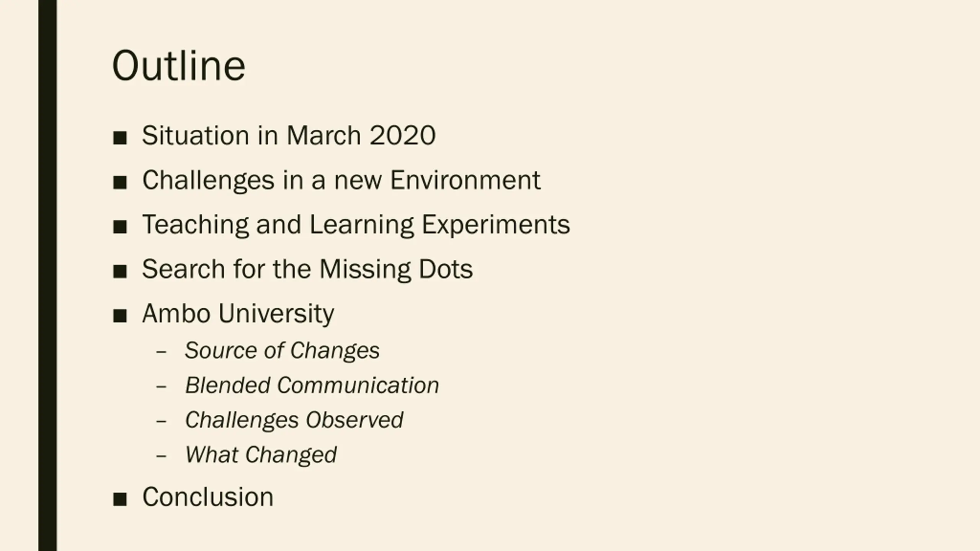Click the square bullet before Search
The width and height of the screenshot is (980, 551).
coord(120,272)
